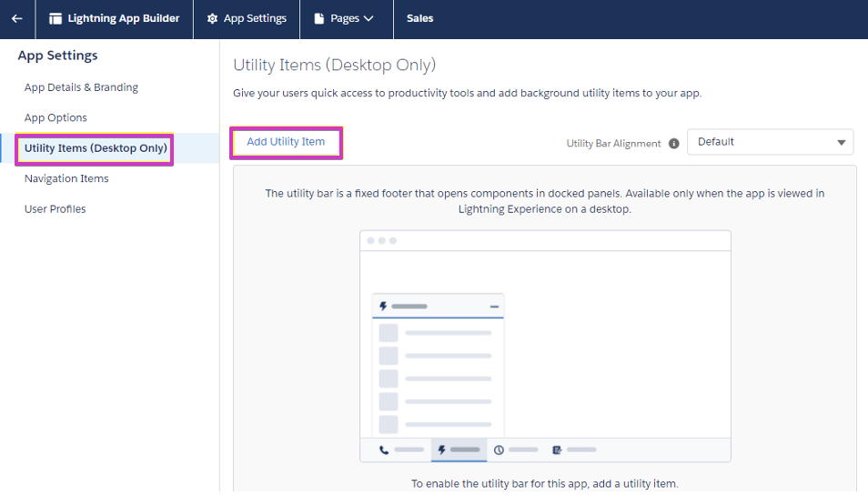Click the Utility Bar Alignment info icon

pyautogui.click(x=673, y=144)
